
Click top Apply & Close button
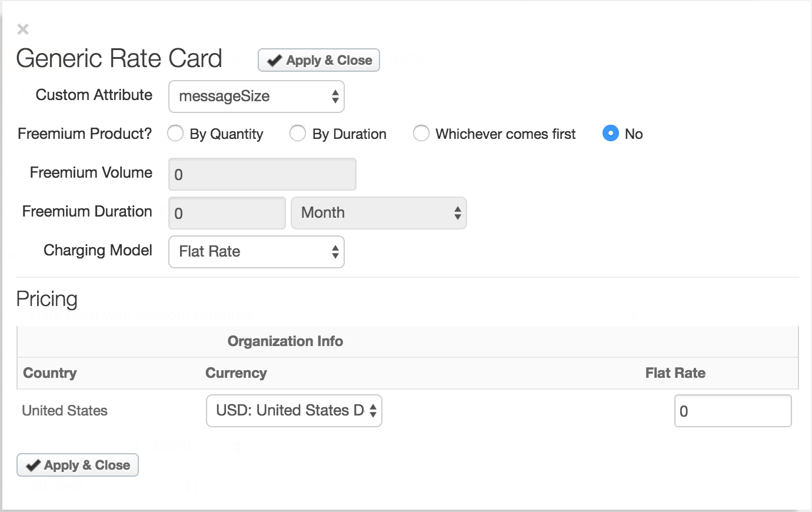point(319,60)
